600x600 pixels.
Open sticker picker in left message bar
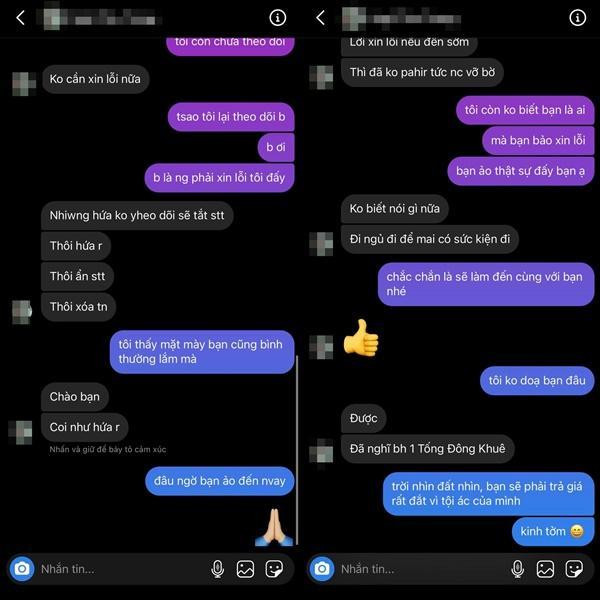point(274,569)
